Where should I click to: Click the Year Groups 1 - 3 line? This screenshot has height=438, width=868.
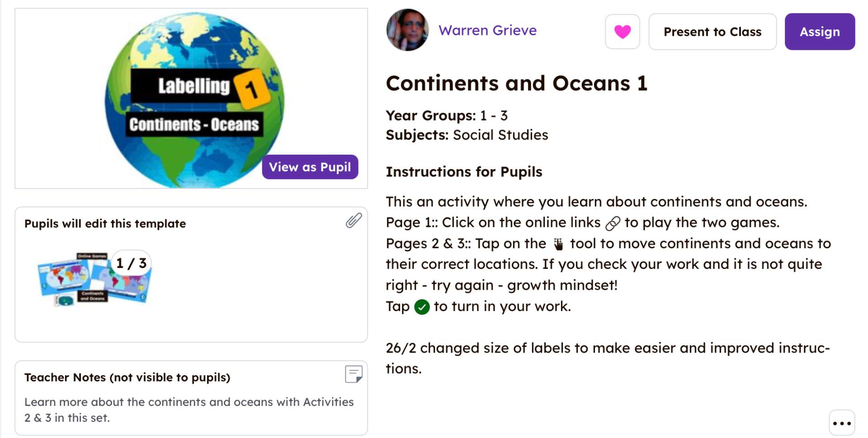tap(446, 116)
